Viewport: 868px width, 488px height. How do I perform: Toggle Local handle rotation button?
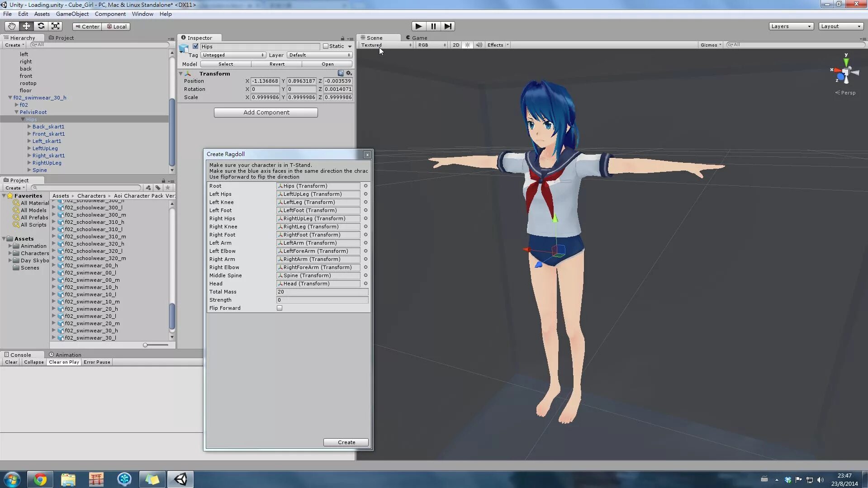pyautogui.click(x=116, y=27)
